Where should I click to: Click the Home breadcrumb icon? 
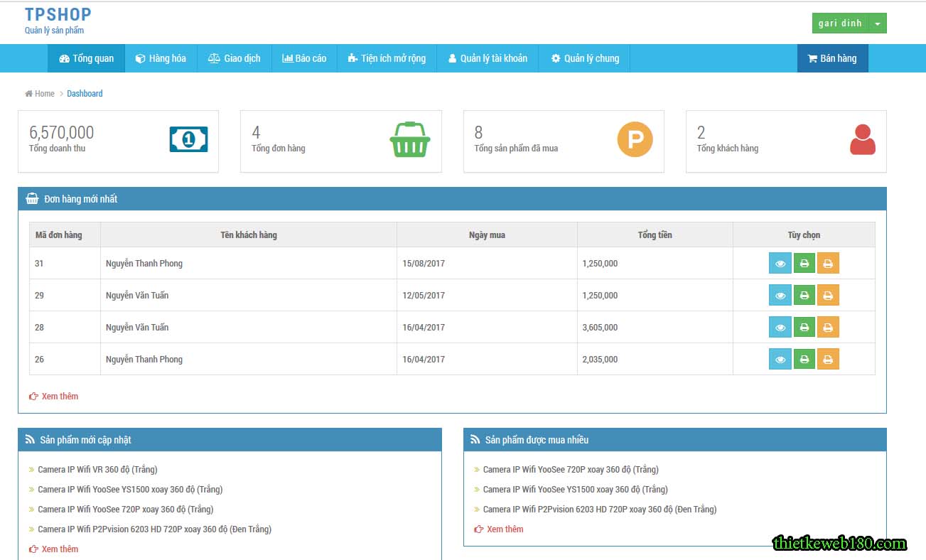coord(27,93)
